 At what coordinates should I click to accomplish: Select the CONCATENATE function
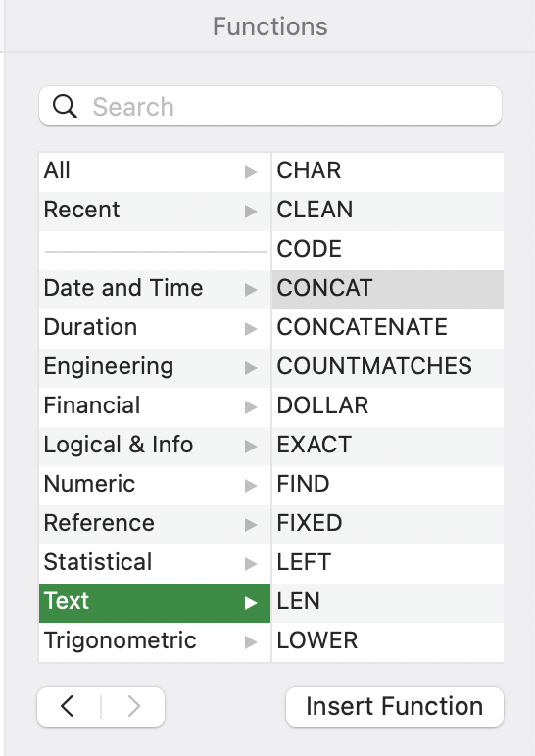[388, 328]
